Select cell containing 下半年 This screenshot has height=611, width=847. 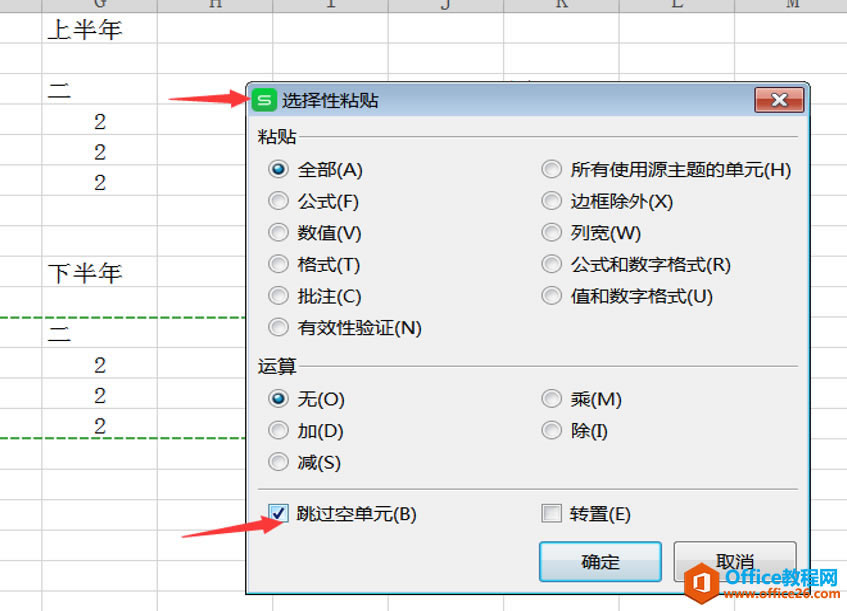(x=99, y=271)
